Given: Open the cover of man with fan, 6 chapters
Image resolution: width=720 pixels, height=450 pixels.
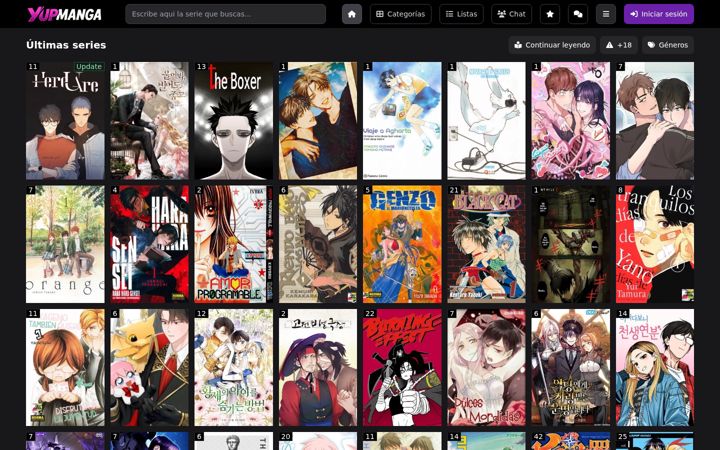Looking at the screenshot, I should point(318,244).
